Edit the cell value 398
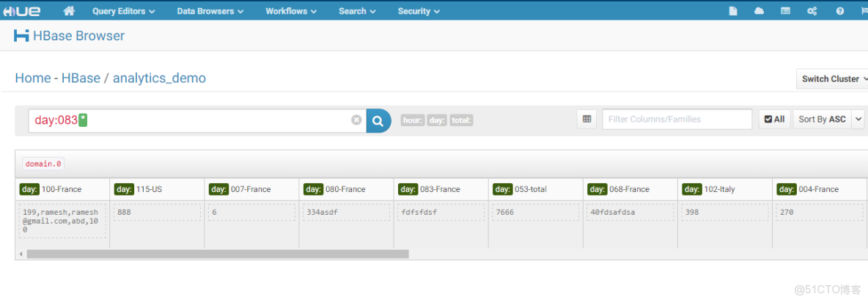868x302 pixels. coord(724,213)
